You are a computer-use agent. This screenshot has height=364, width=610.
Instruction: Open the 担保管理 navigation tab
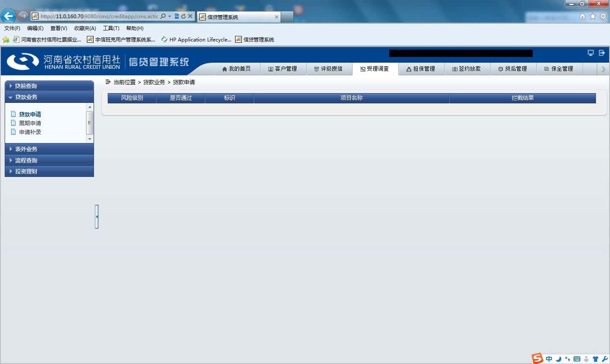pos(421,69)
